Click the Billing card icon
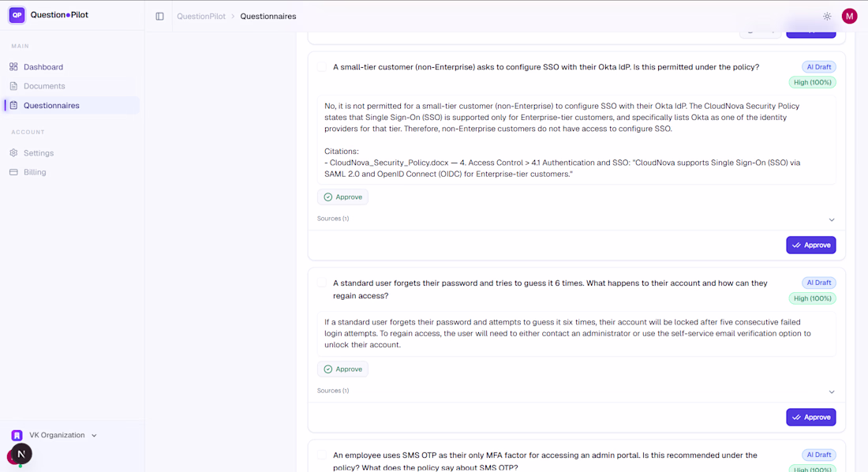Viewport: 868px width, 472px height. click(14, 172)
